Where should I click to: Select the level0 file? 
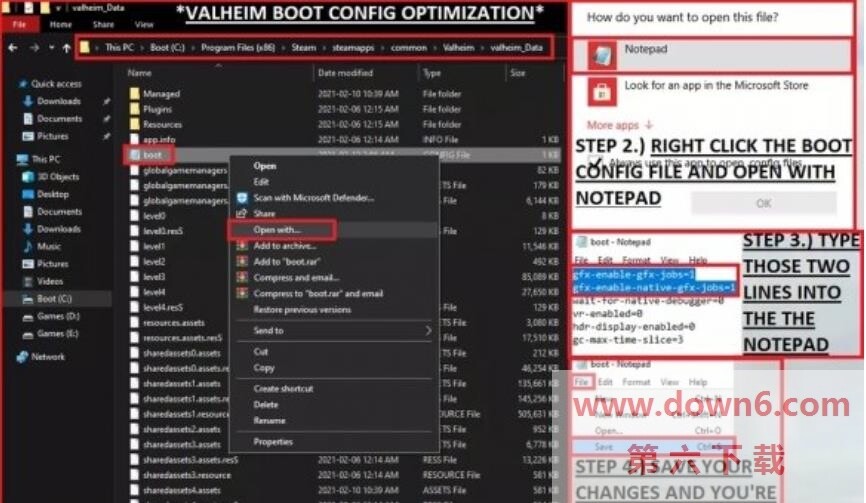click(154, 216)
